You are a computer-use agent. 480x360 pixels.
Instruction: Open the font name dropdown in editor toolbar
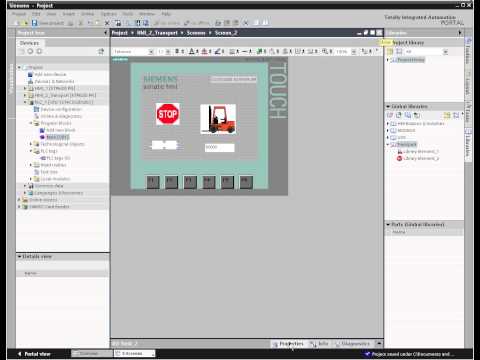(x=151, y=52)
